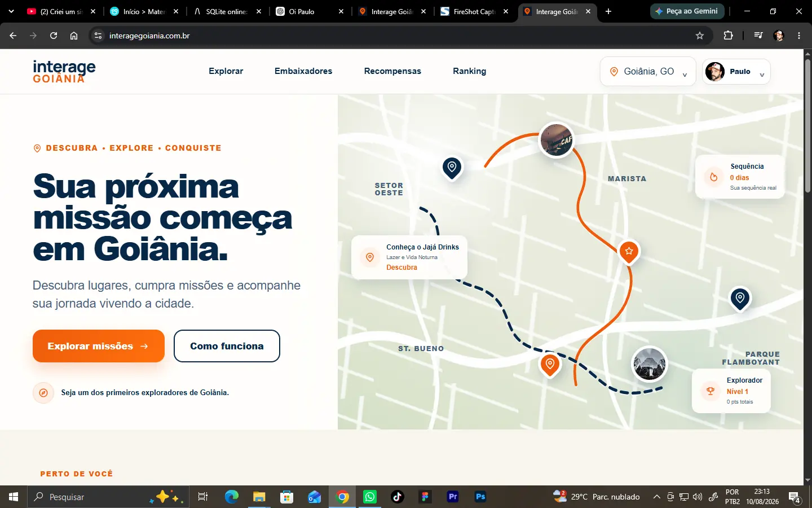Image resolution: width=812 pixels, height=508 pixels.
Task: Click the Explorar missões button
Action: tap(99, 346)
